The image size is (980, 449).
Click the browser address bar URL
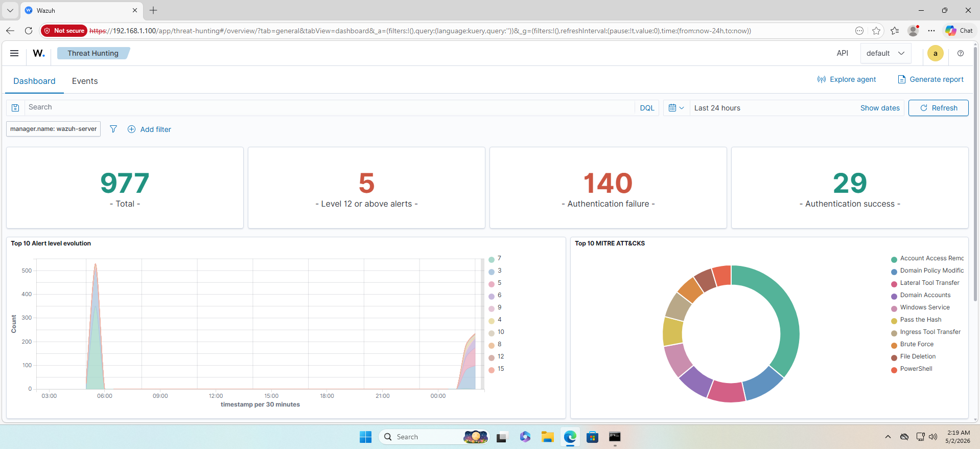tap(420, 31)
